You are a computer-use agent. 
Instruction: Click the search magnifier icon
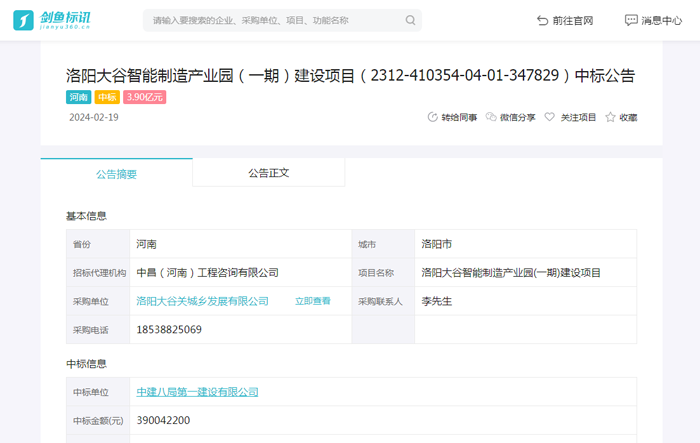[x=410, y=20]
